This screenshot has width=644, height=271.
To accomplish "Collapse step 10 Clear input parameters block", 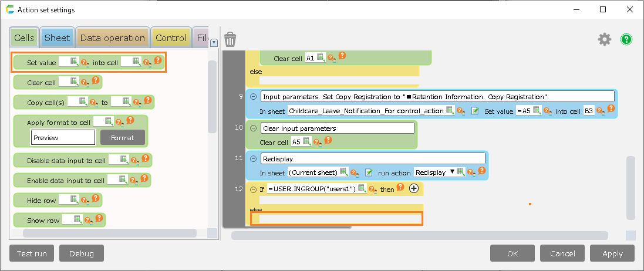I will tap(254, 128).
